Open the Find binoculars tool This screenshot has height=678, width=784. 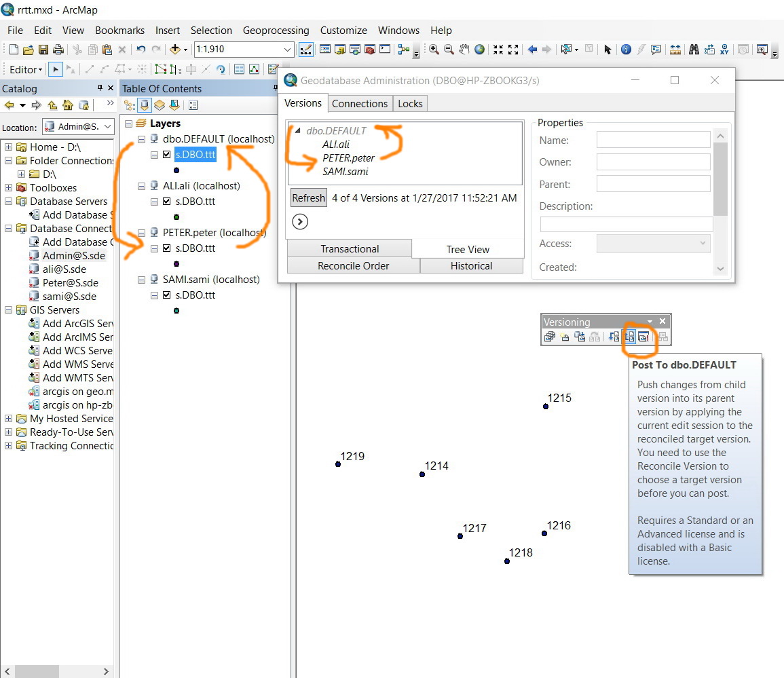(694, 50)
